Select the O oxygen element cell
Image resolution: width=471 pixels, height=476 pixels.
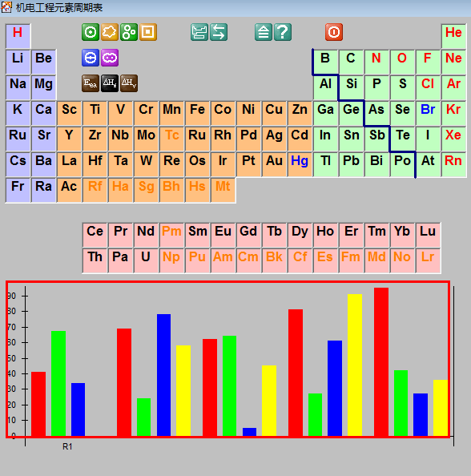tap(402, 62)
